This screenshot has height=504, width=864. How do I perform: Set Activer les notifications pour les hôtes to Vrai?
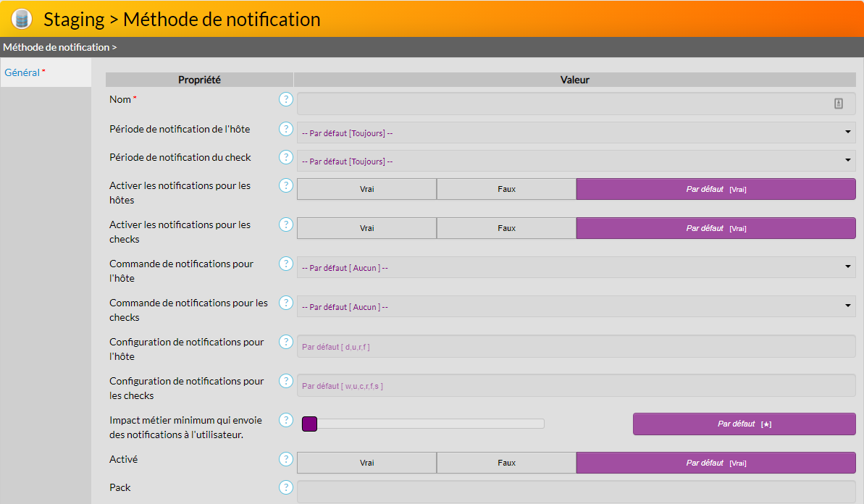(x=366, y=189)
